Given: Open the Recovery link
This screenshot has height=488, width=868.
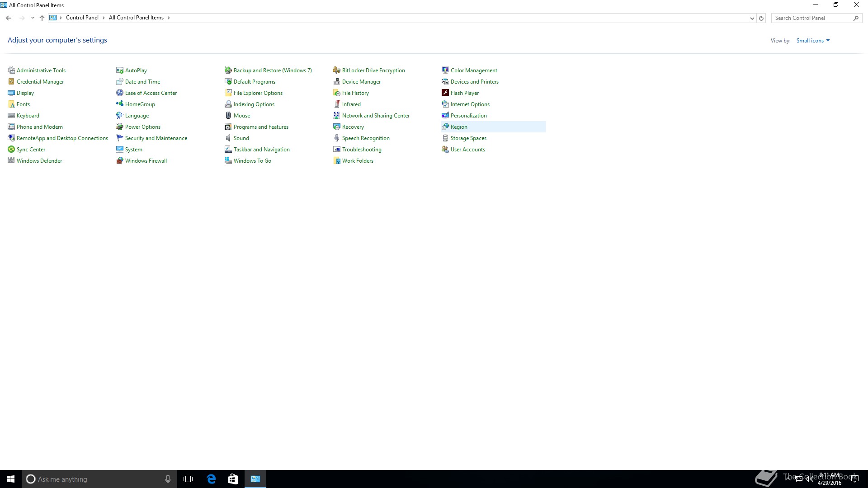Looking at the screenshot, I should 353,127.
